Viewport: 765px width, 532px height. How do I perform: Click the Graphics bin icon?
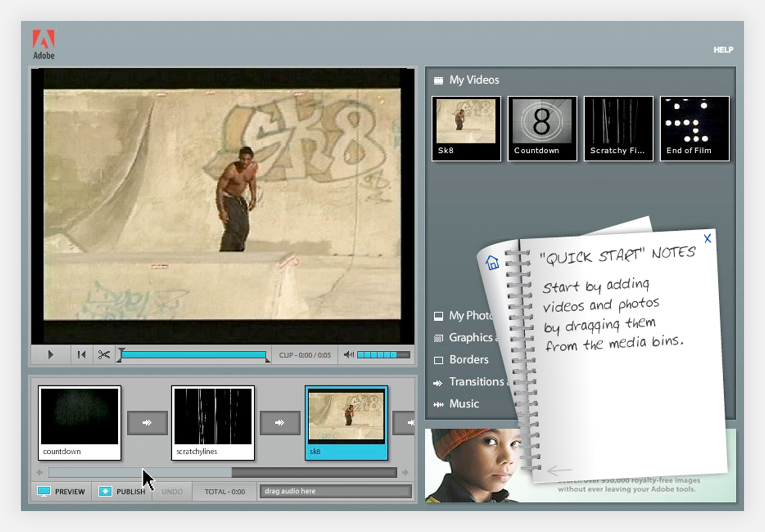point(438,338)
